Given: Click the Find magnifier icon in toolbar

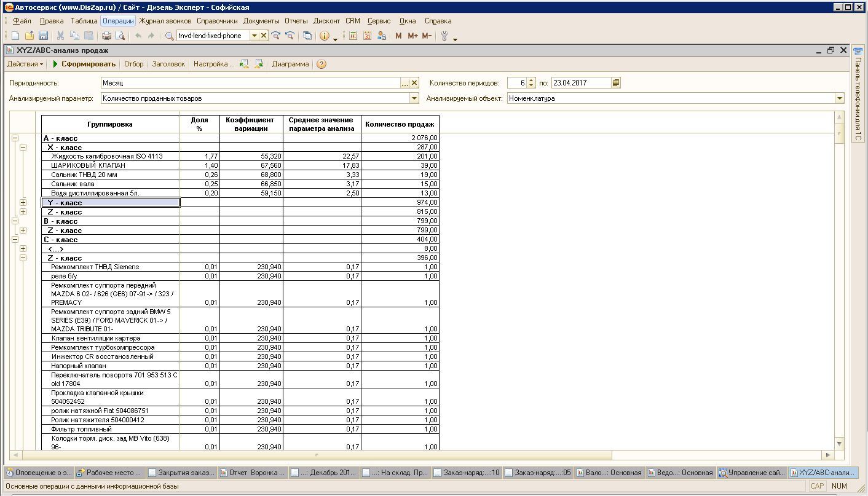Looking at the screenshot, I should click(x=170, y=36).
